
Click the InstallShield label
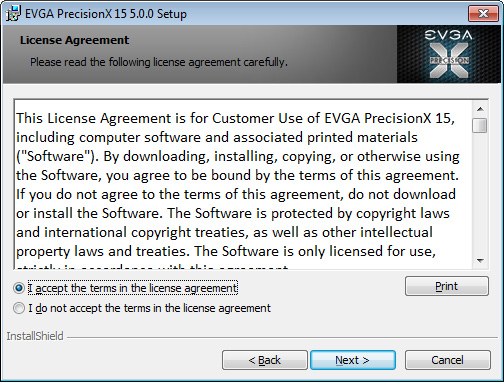point(35,336)
